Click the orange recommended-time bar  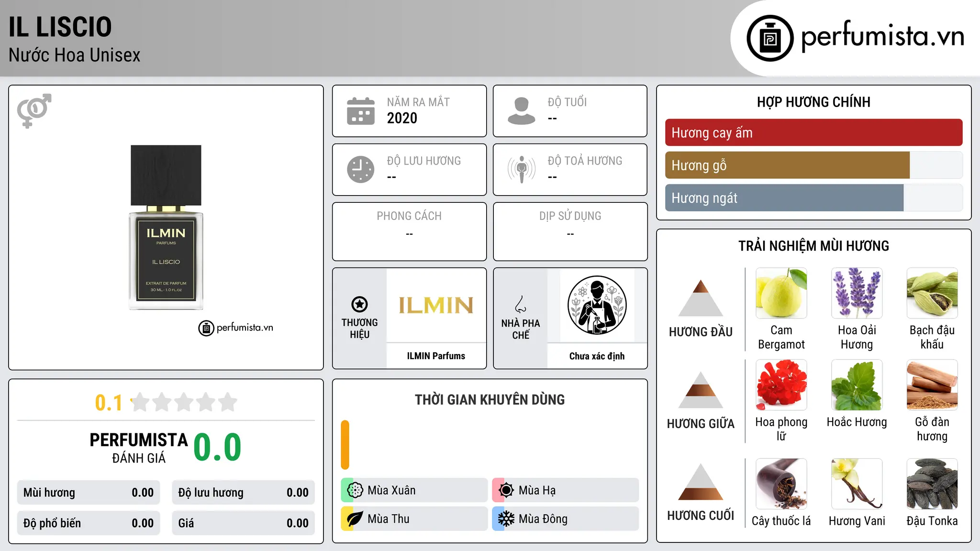pyautogui.click(x=345, y=445)
